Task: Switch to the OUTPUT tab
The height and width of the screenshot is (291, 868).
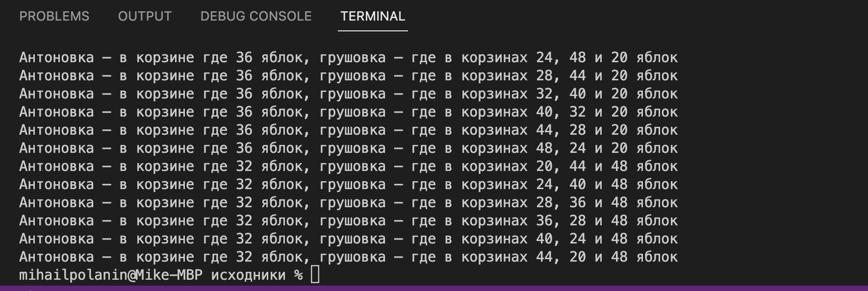Action: tap(144, 16)
